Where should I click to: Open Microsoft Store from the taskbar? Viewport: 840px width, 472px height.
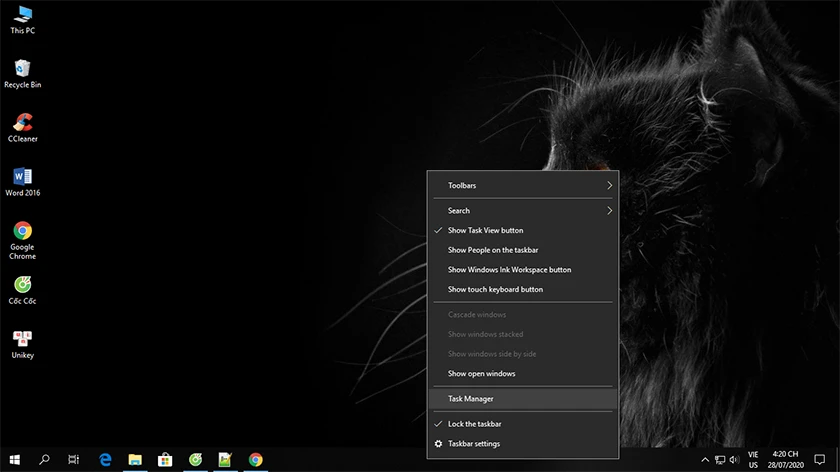(165, 460)
